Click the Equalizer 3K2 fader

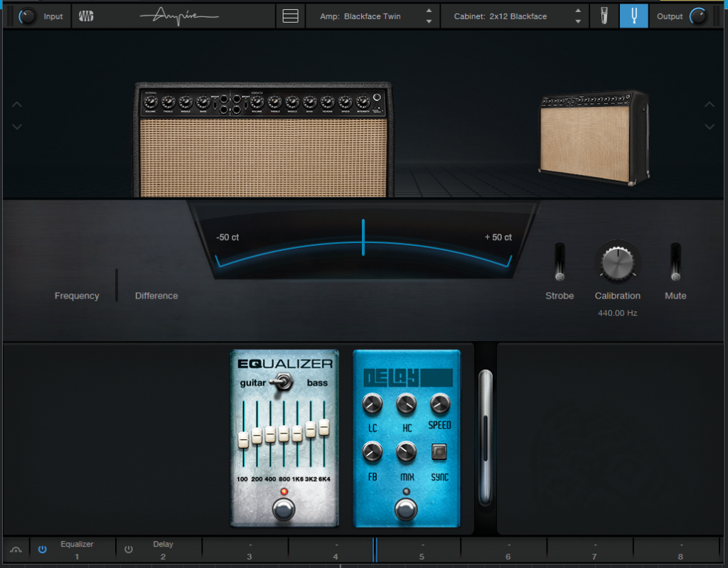point(311,429)
